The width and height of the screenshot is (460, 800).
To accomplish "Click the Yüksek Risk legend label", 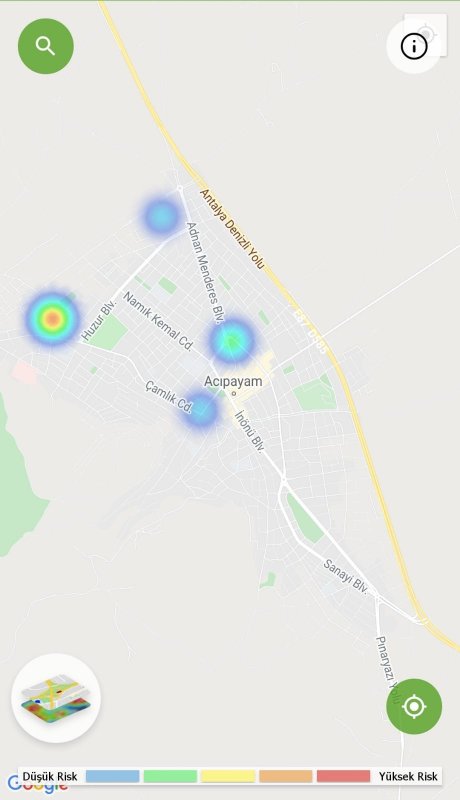I will (408, 777).
